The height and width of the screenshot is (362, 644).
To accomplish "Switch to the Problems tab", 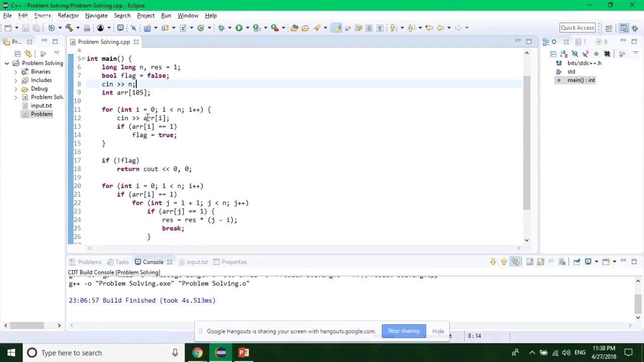I will [x=86, y=262].
